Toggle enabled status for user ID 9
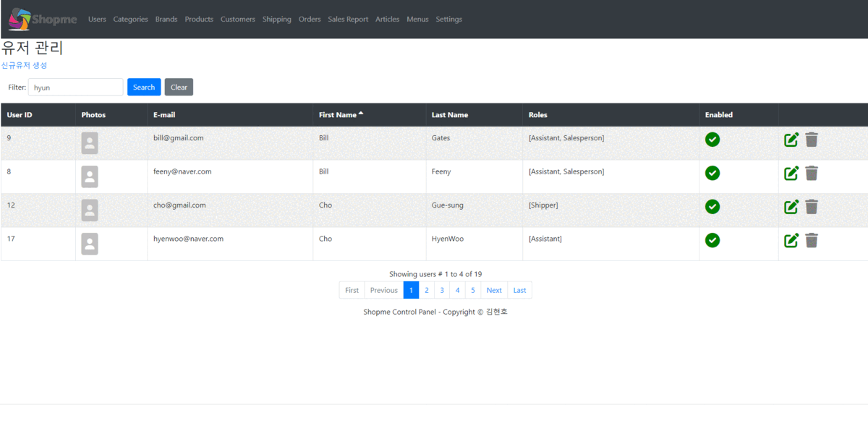The height and width of the screenshot is (426, 868). point(712,140)
